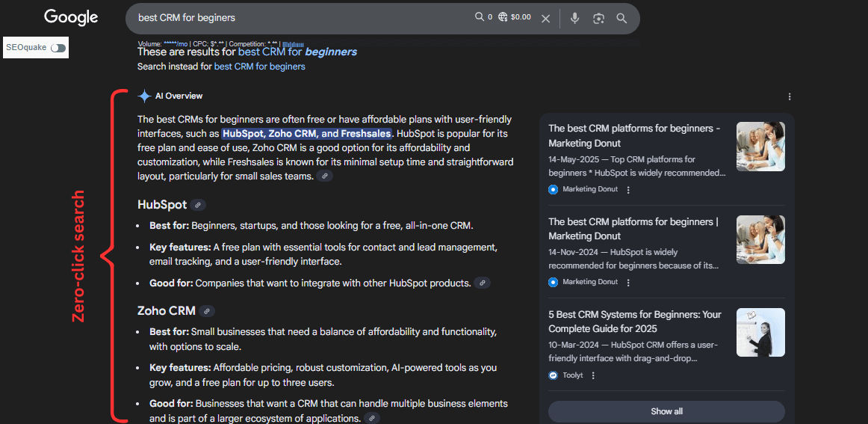Open three-dot menu on 14-Nov-2024 Marketing Donut card

point(627,282)
